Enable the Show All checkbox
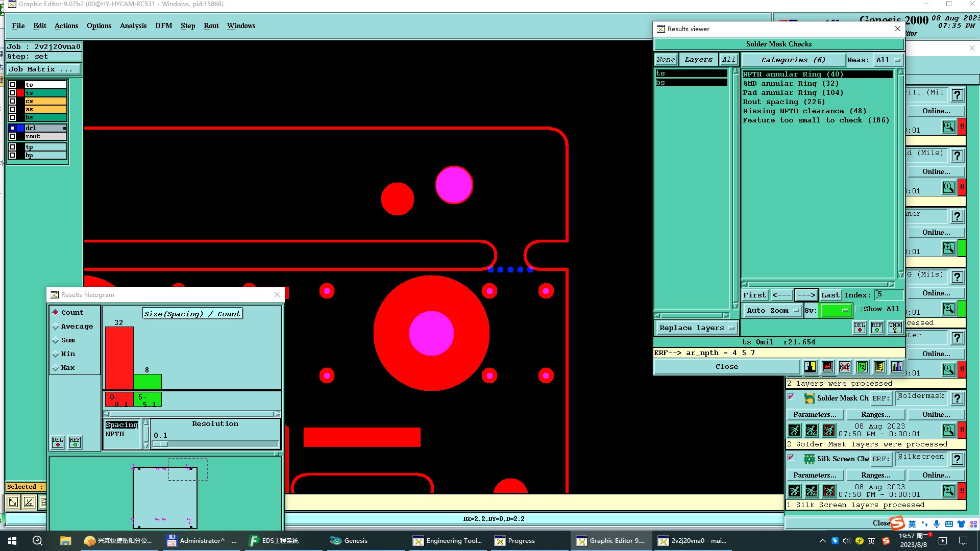The height and width of the screenshot is (551, 980). 859,309
